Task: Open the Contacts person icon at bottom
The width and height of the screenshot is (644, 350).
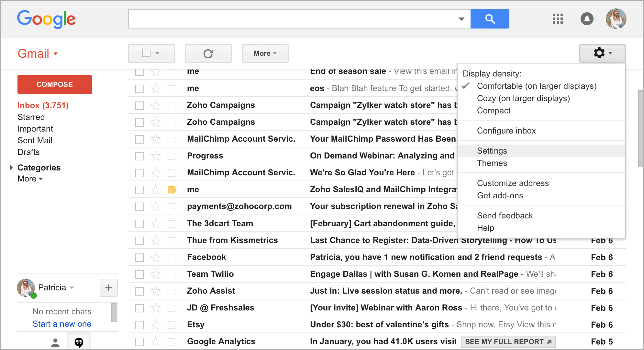Action: pos(55,342)
